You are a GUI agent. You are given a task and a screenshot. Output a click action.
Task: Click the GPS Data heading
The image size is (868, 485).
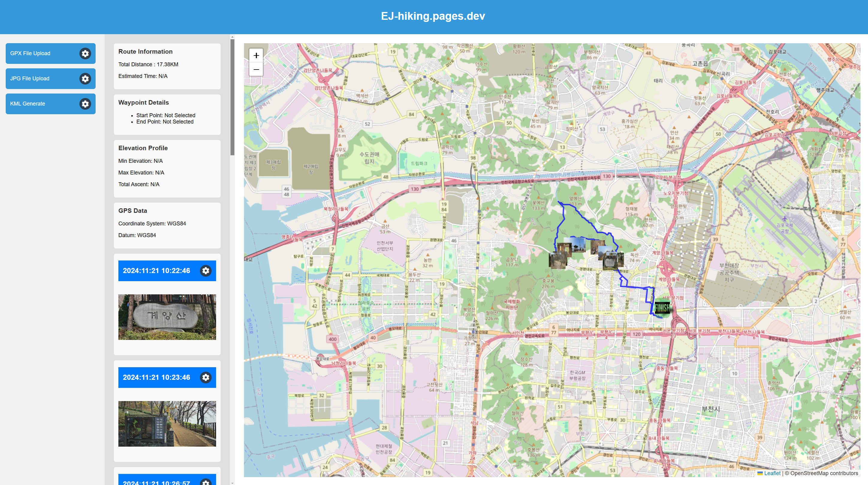tap(133, 211)
